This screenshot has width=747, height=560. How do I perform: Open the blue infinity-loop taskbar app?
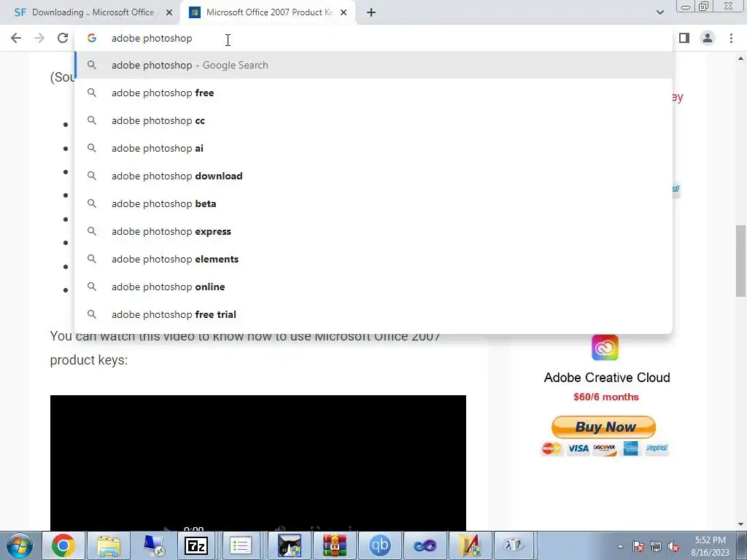425,545
